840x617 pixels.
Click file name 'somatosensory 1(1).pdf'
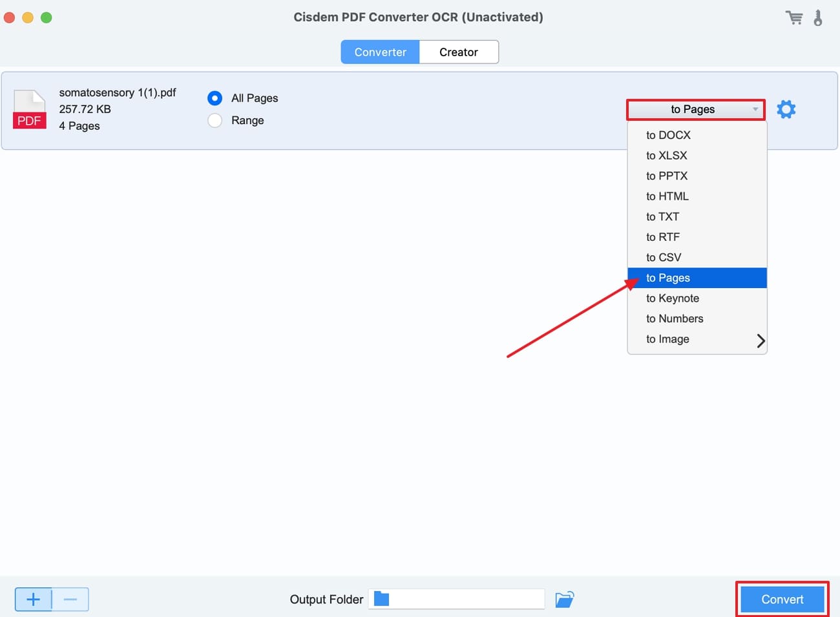(118, 92)
